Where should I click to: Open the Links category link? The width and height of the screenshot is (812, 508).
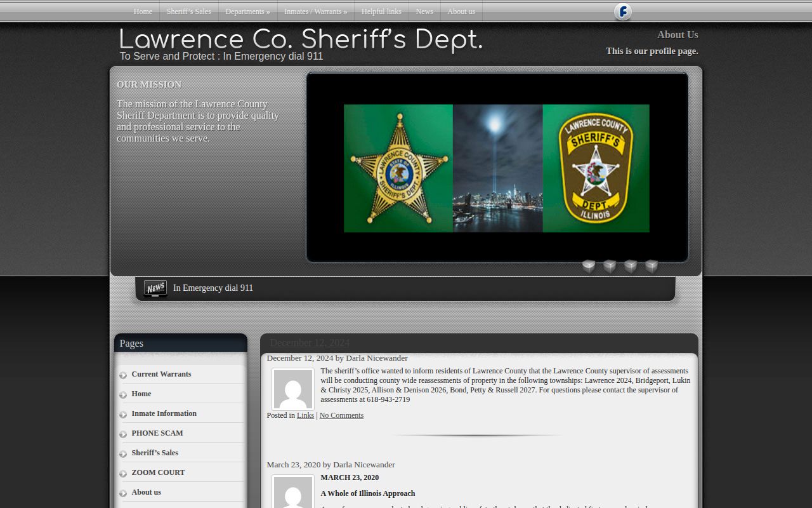point(305,415)
